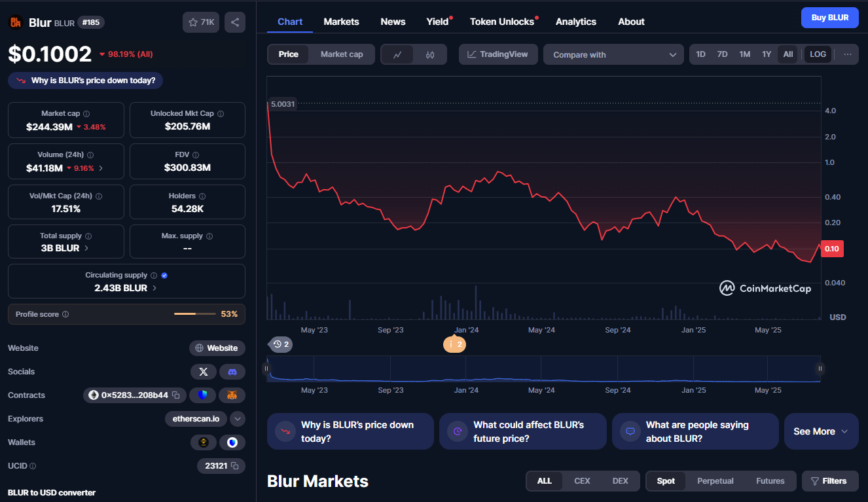Screen dimensions: 868x502
Task: Click the Blur token logo
Action: (x=16, y=22)
